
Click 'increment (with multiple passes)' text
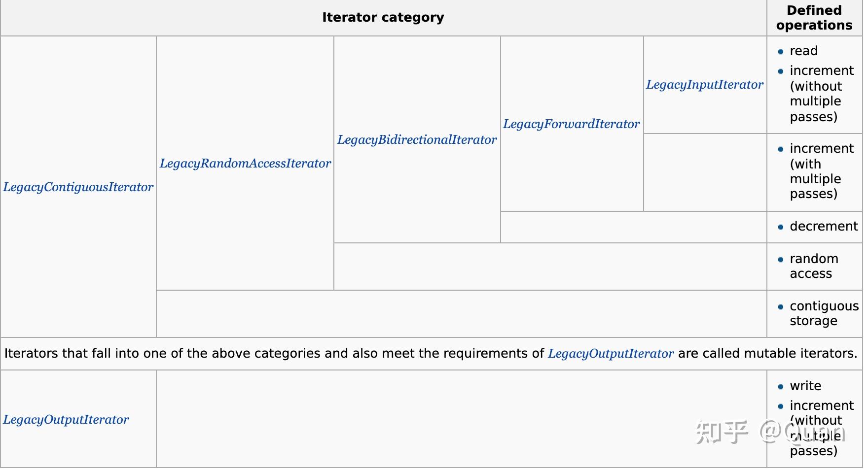822,171
